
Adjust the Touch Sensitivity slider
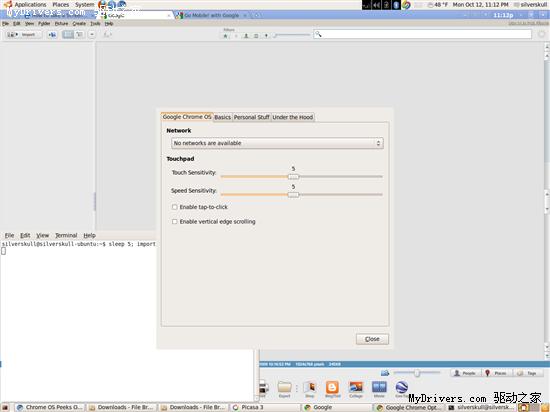[x=294, y=177]
